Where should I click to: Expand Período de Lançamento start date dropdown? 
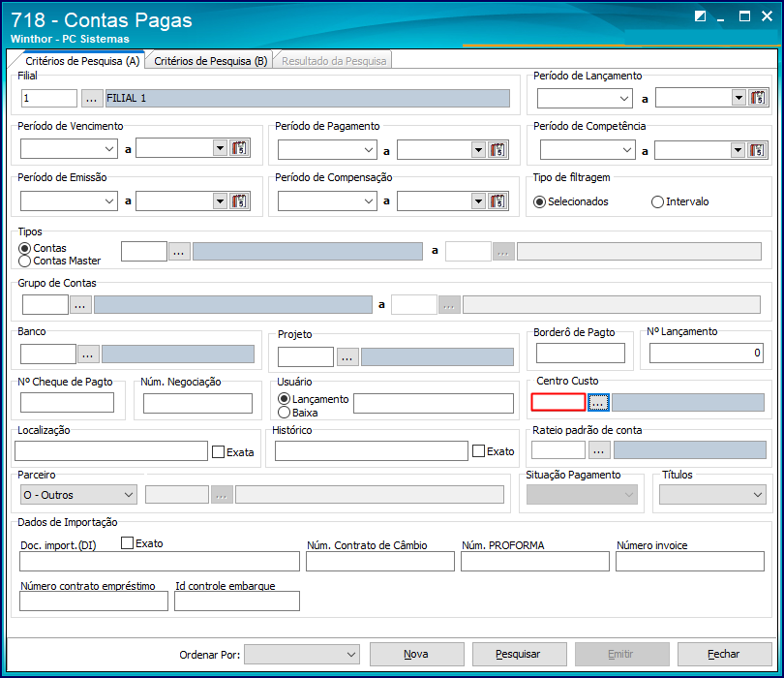coord(624,98)
